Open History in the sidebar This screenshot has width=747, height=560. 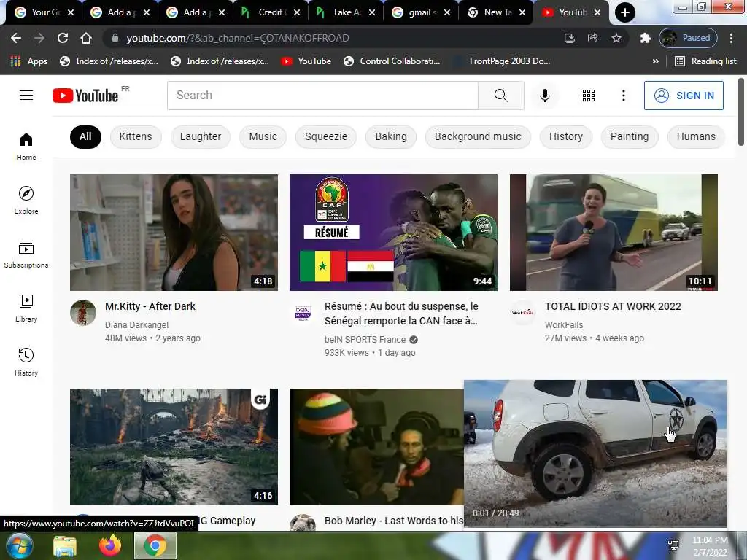26,362
